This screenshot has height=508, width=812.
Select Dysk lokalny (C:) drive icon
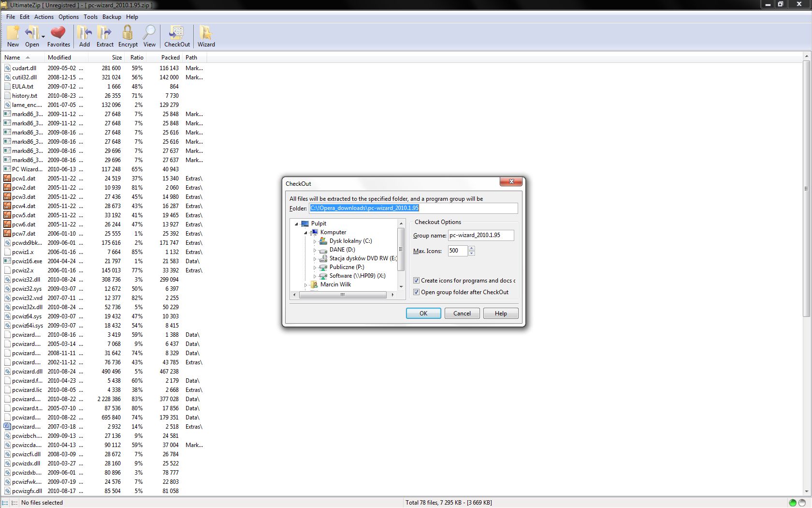coord(323,241)
